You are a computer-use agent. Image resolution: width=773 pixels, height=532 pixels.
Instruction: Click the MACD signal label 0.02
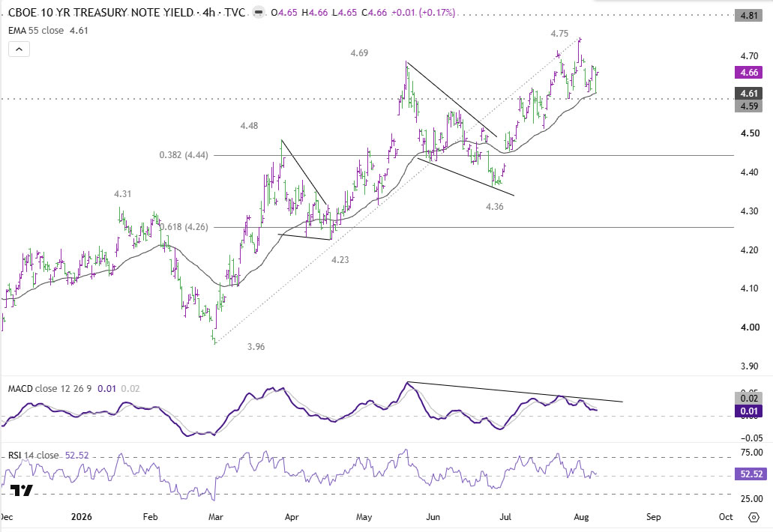click(x=749, y=399)
